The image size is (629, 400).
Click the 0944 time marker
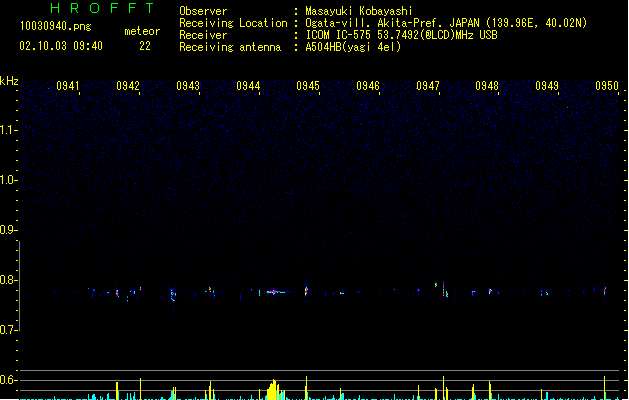[x=248, y=86]
